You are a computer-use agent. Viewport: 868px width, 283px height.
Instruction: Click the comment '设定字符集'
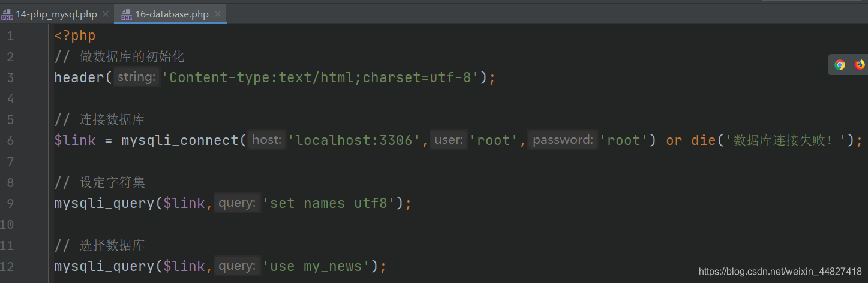112,183
